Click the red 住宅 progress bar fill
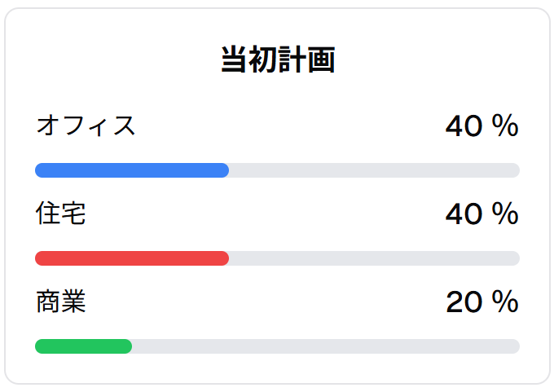 [132, 258]
